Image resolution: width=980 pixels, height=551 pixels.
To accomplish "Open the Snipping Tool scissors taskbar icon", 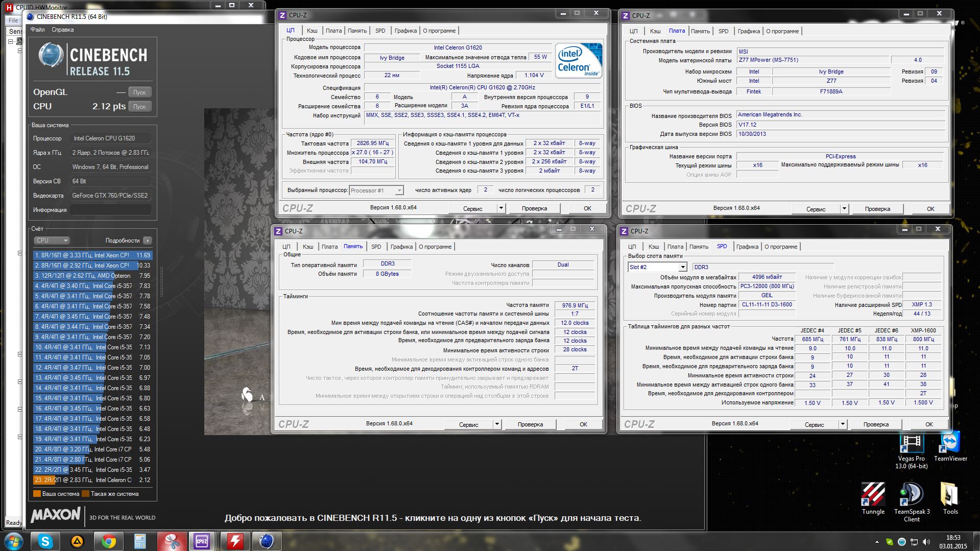I will click(172, 541).
